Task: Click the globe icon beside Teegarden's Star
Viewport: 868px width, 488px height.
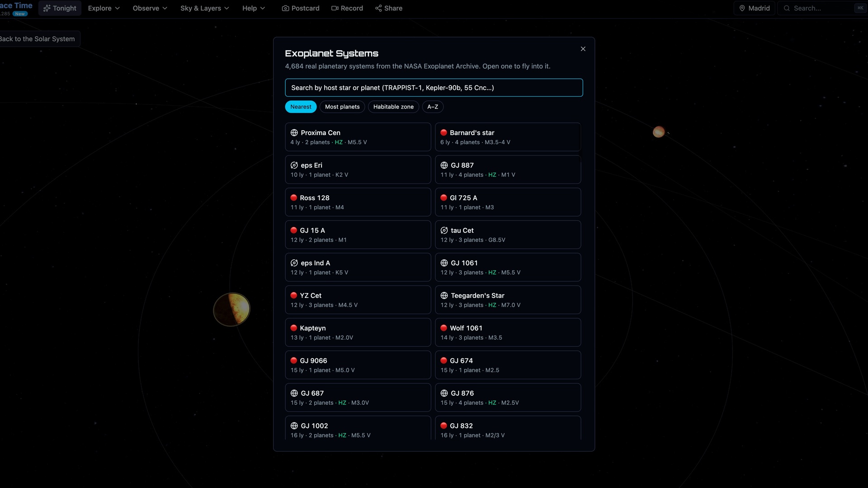Action: click(444, 296)
